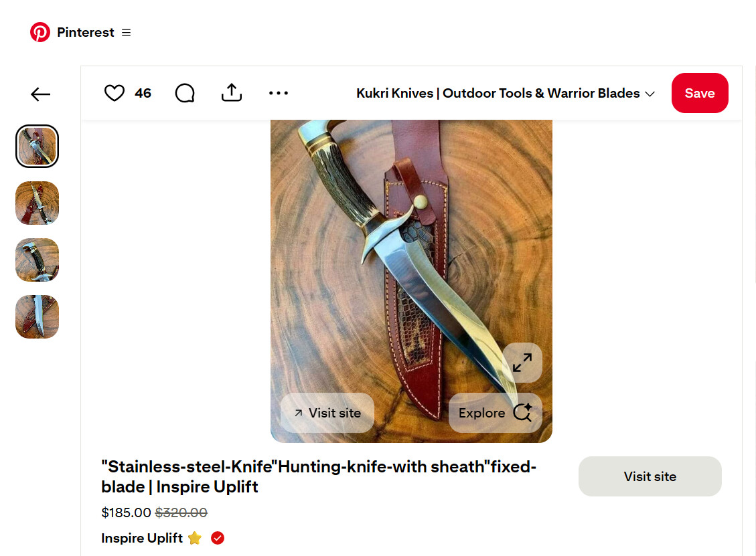This screenshot has width=756, height=556.
Task: Open the hamburger menu next to Pinterest
Action: tap(127, 32)
